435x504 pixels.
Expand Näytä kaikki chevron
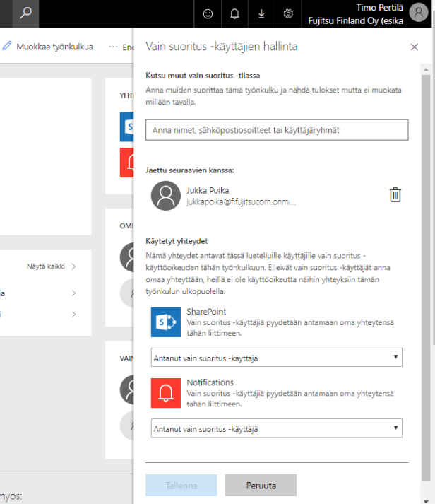[73, 266]
